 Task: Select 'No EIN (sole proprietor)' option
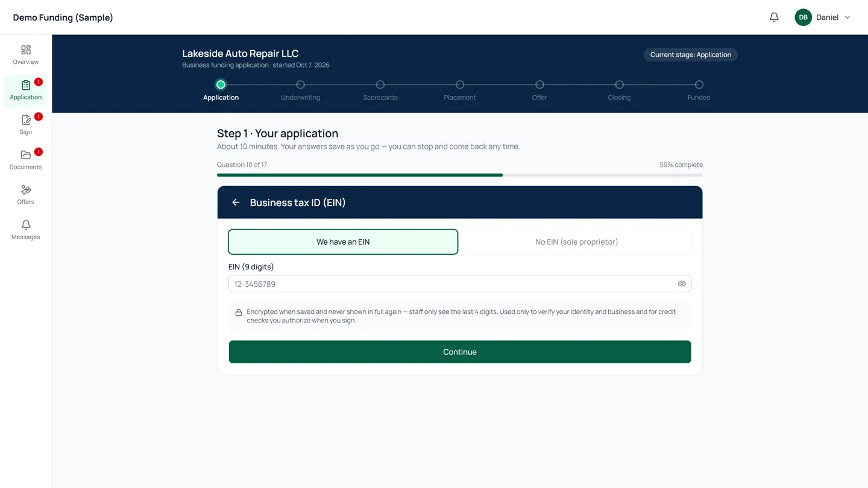point(576,242)
